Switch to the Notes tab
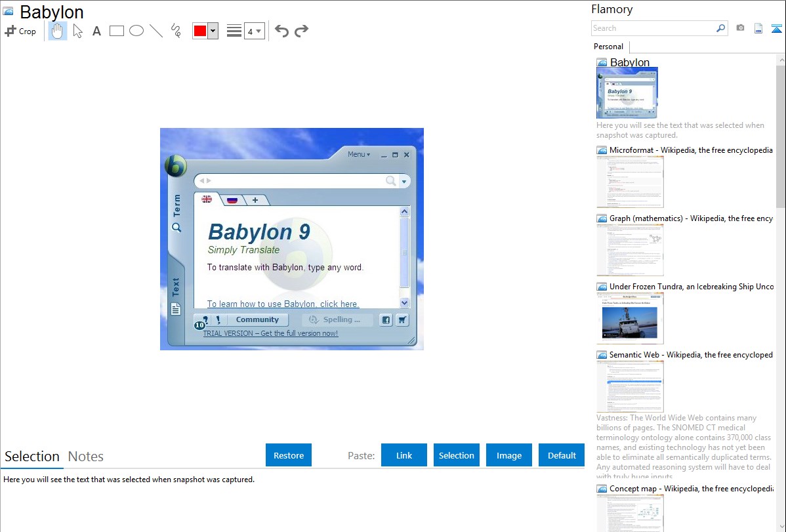The height and width of the screenshot is (532, 786). [86, 457]
